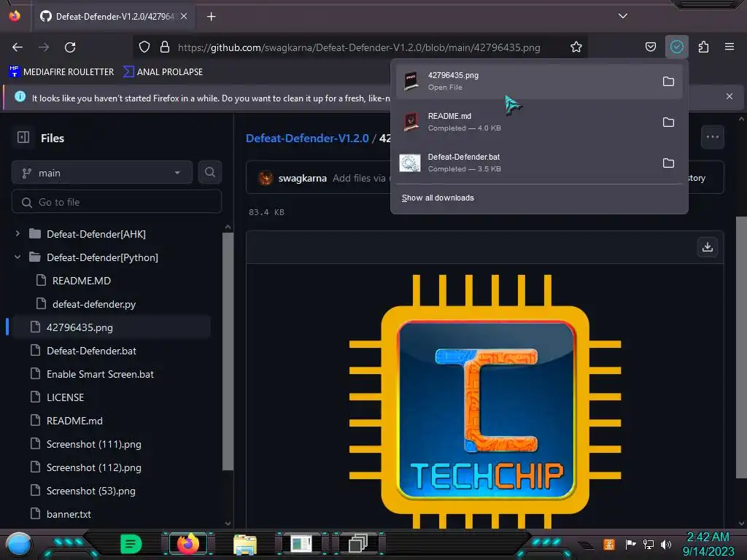Download raw file with download icon

pos(708,246)
